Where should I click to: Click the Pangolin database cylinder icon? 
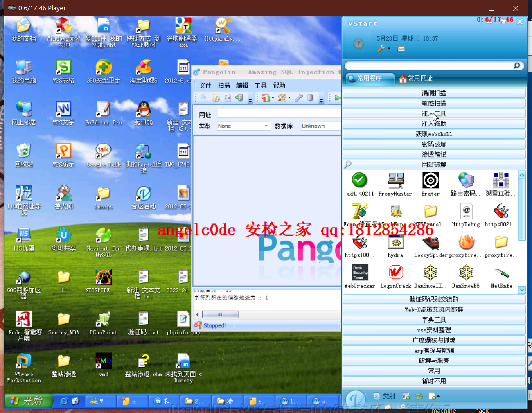click(x=310, y=97)
